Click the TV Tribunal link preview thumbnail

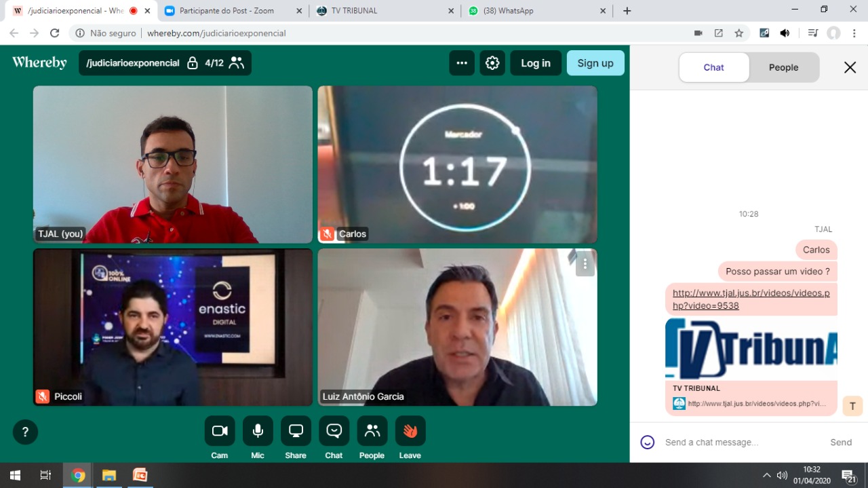click(x=751, y=350)
